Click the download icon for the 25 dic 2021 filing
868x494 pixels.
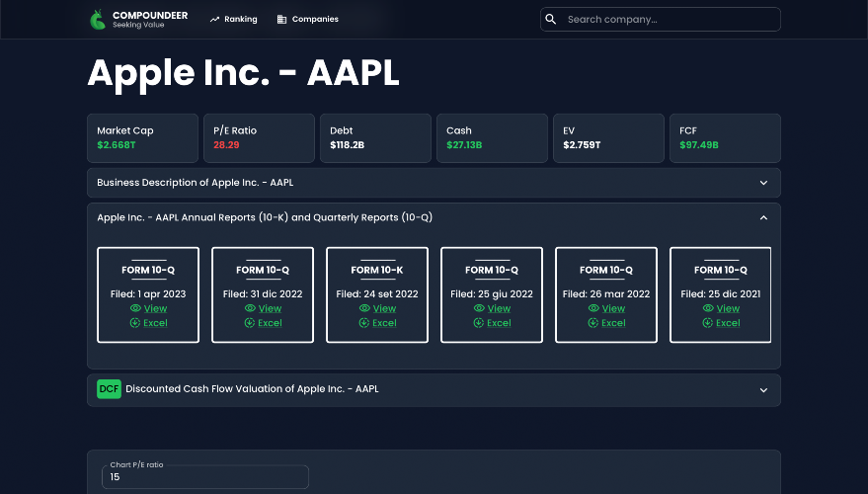click(708, 323)
